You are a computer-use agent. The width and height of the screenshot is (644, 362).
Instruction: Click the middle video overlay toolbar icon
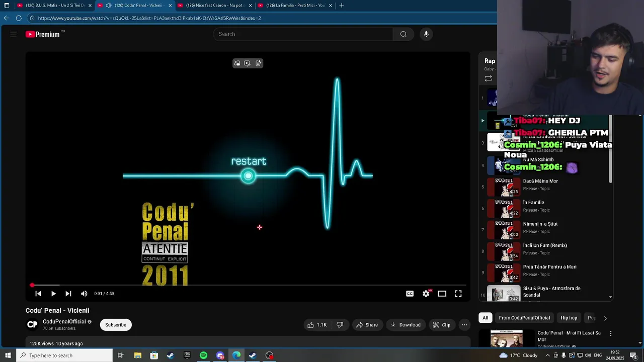tap(248, 63)
